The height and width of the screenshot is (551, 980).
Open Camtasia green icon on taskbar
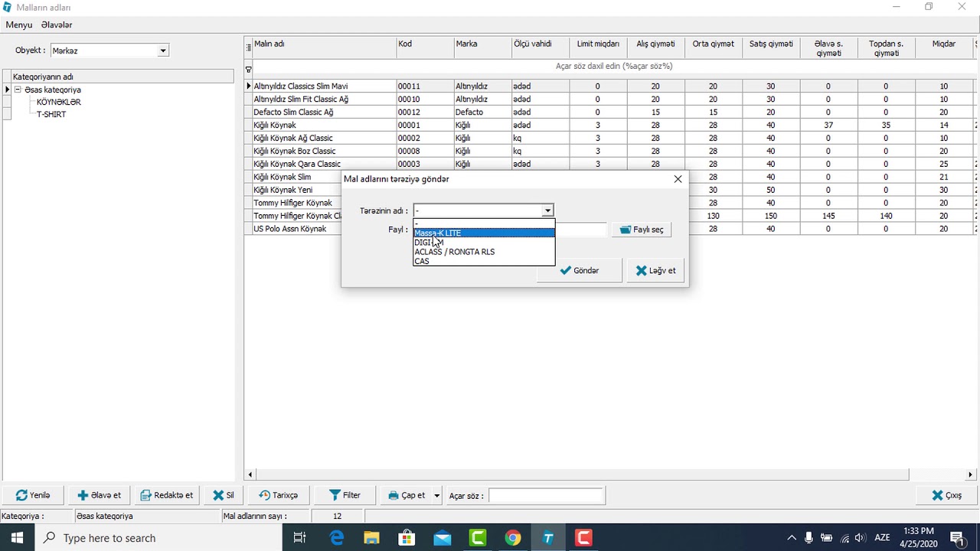(x=478, y=538)
